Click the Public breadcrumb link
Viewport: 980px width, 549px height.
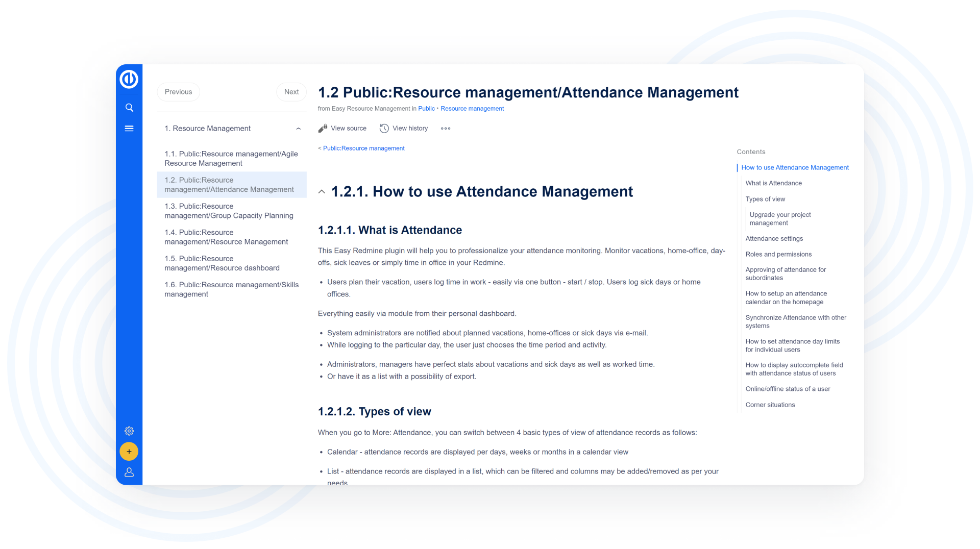(426, 109)
